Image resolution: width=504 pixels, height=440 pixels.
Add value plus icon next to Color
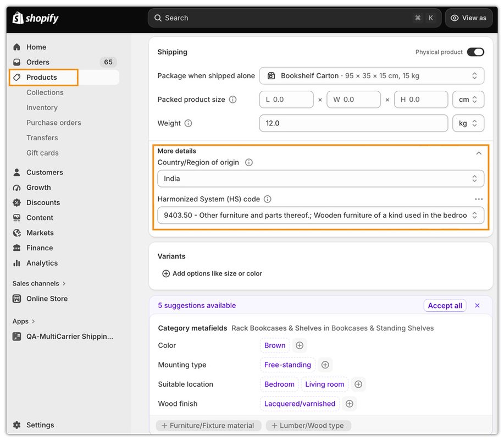(300, 345)
